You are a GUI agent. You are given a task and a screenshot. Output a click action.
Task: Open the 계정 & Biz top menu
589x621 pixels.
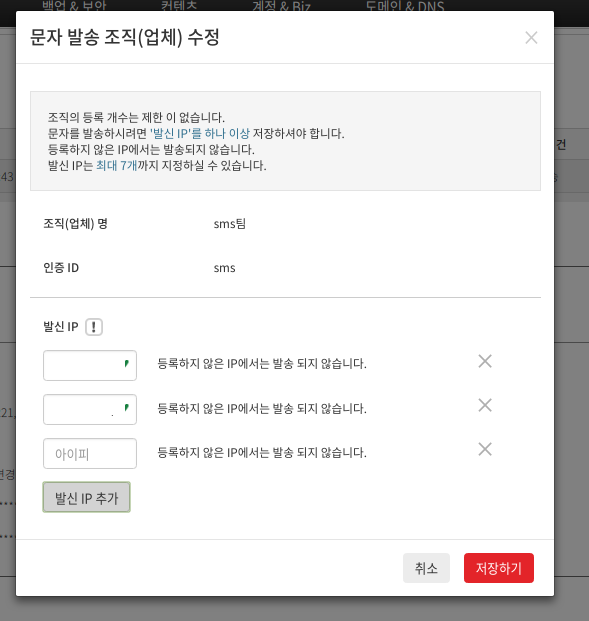[x=282, y=6]
